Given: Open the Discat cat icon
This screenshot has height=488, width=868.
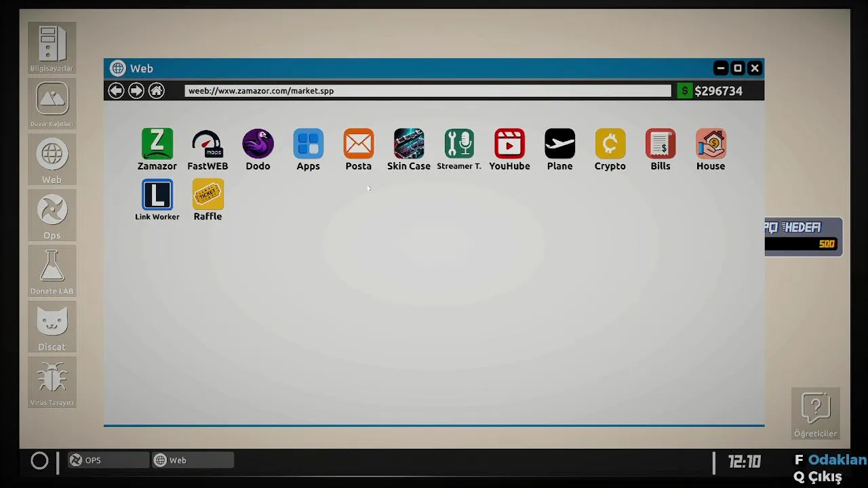Looking at the screenshot, I should [52, 326].
